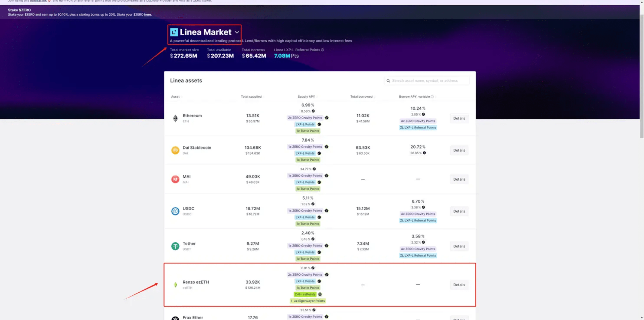
Task: Click the Renzo ezETH token icon
Action: pos(175,285)
